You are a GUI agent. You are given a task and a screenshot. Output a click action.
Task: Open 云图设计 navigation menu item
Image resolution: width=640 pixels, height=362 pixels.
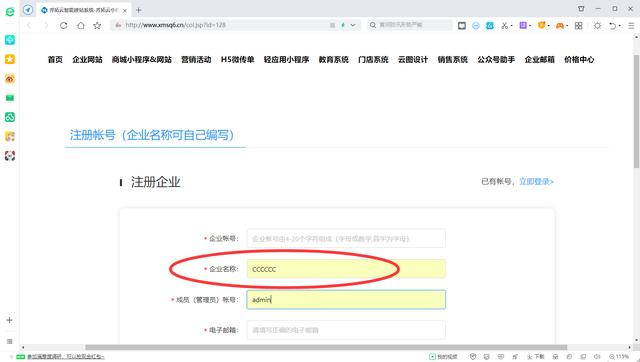pos(413,60)
